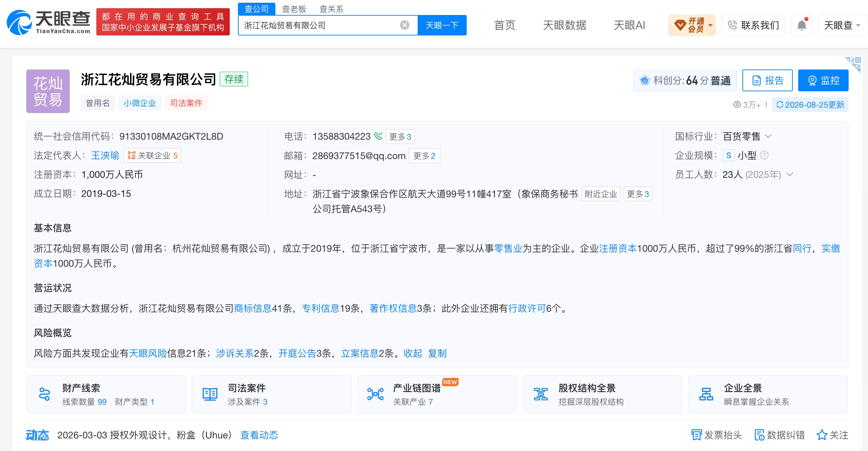Click 收起 to collapse the summary

(x=413, y=353)
